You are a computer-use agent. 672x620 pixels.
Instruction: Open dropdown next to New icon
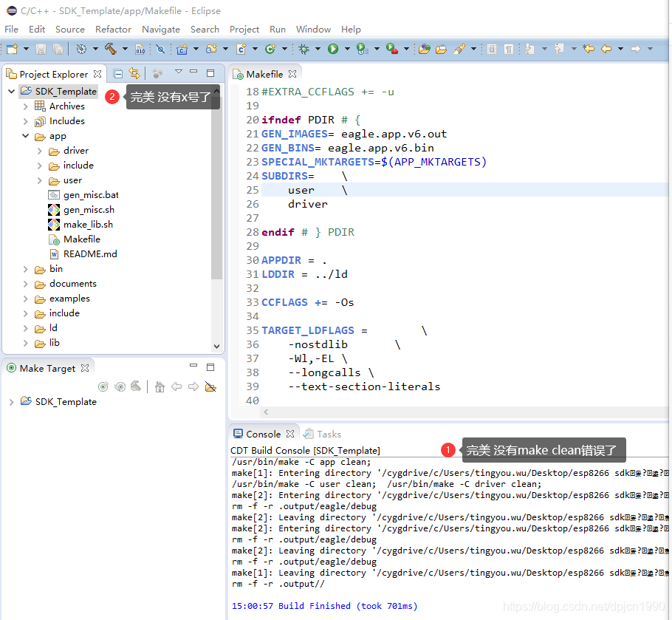tap(26, 49)
